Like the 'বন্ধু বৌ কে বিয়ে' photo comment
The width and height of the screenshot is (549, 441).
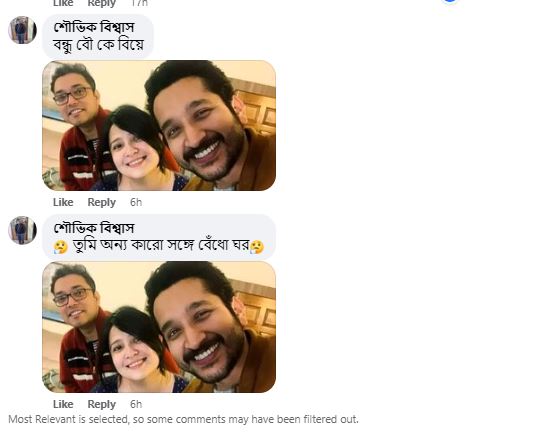63,202
